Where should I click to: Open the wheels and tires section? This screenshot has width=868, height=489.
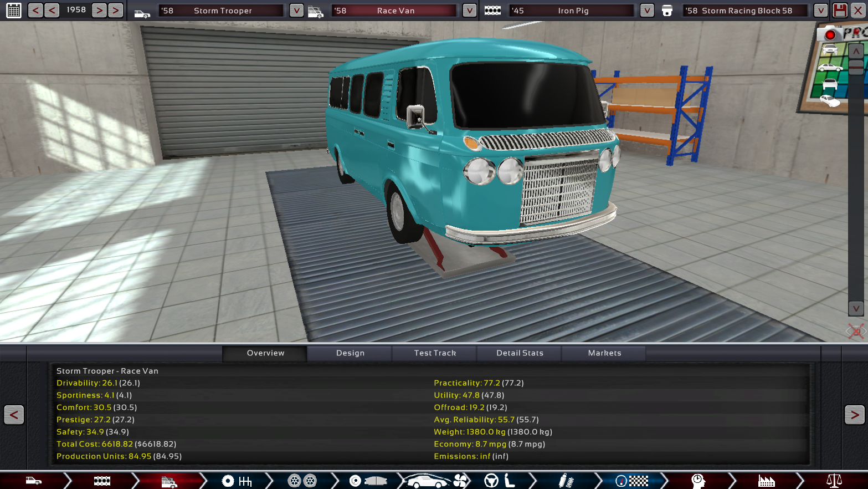click(302, 481)
